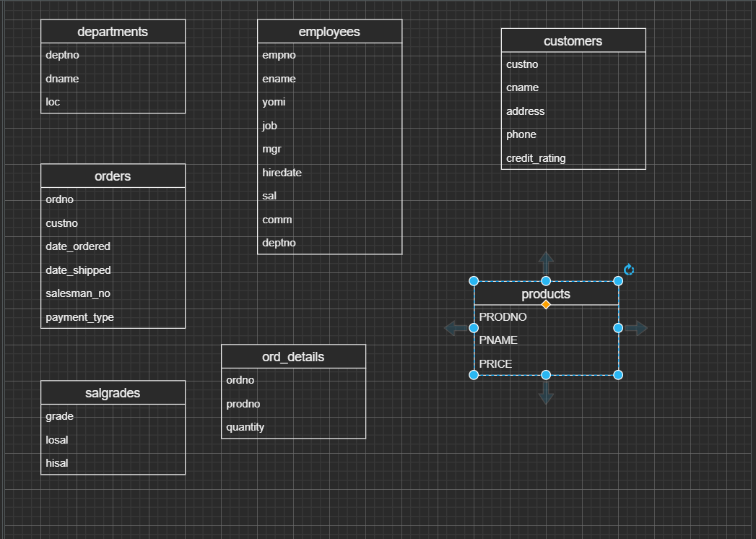Click the right directional arrow beside products
This screenshot has height=539, width=756.
click(x=636, y=328)
